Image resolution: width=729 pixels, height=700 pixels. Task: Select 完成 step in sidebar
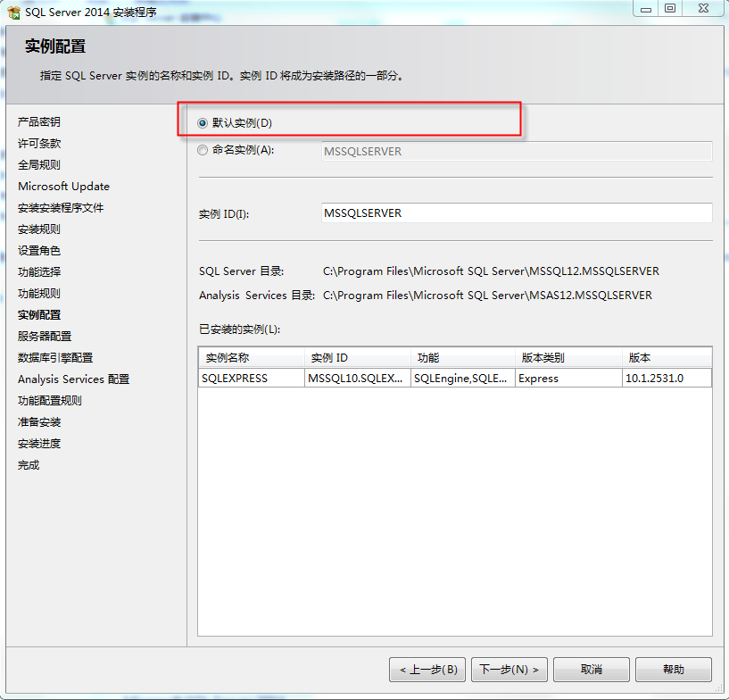(x=29, y=465)
